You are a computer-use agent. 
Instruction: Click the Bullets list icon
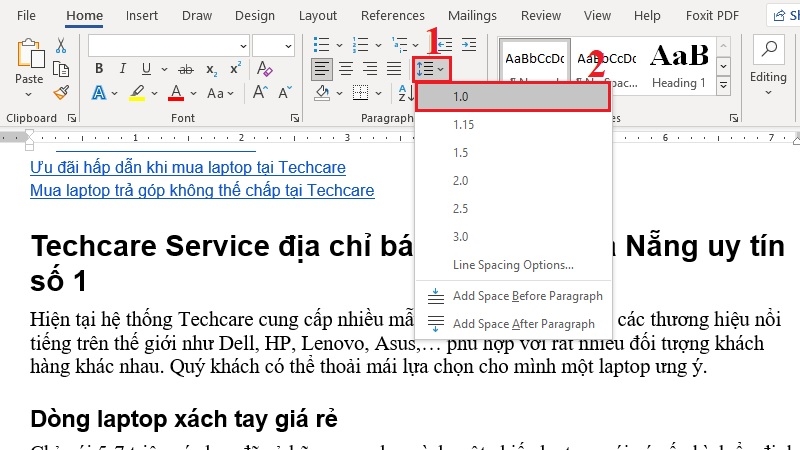[x=321, y=45]
